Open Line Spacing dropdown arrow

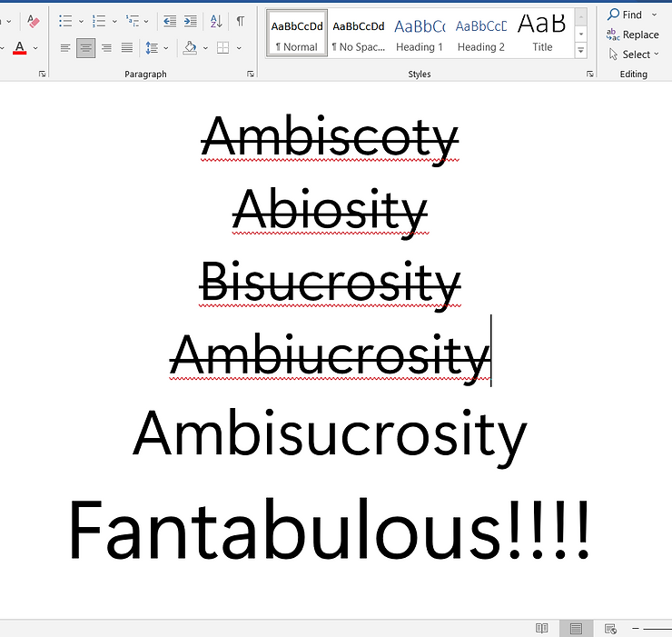(x=166, y=48)
